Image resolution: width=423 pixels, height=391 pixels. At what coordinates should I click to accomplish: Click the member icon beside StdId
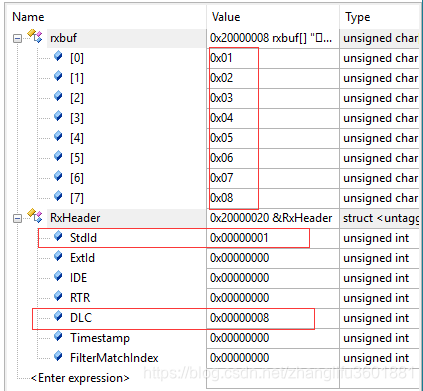58,236
